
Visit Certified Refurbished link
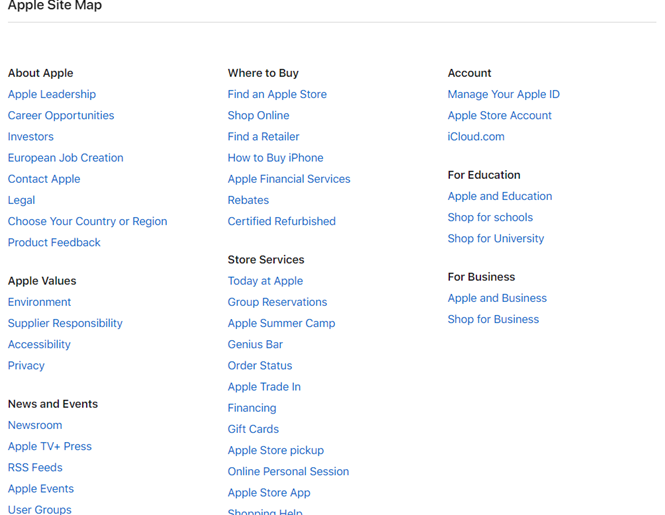(x=282, y=221)
